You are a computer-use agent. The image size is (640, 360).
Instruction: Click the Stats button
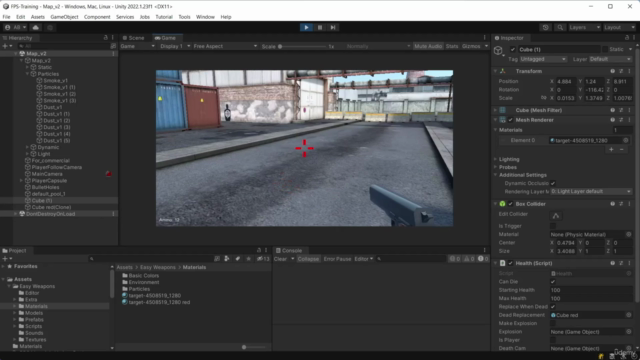(x=452, y=46)
